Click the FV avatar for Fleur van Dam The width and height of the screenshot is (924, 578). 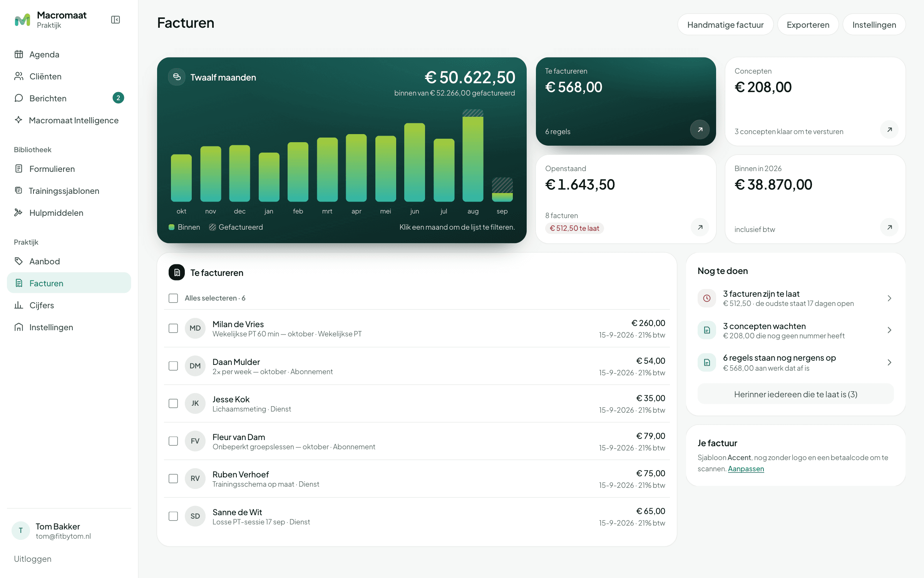(195, 441)
